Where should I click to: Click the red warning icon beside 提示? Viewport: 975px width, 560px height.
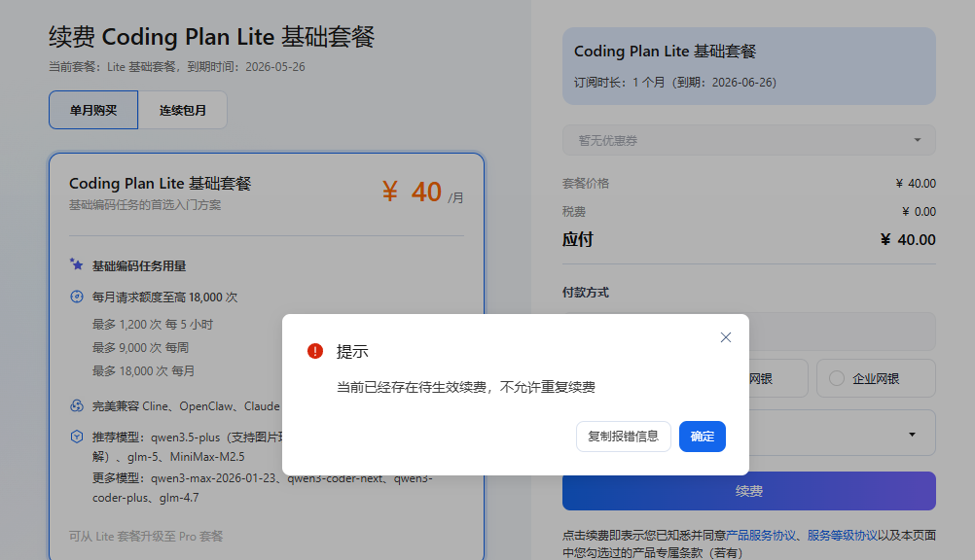[315, 351]
